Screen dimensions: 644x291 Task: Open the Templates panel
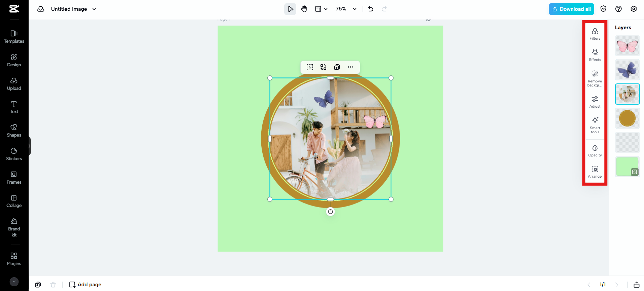pos(14,37)
